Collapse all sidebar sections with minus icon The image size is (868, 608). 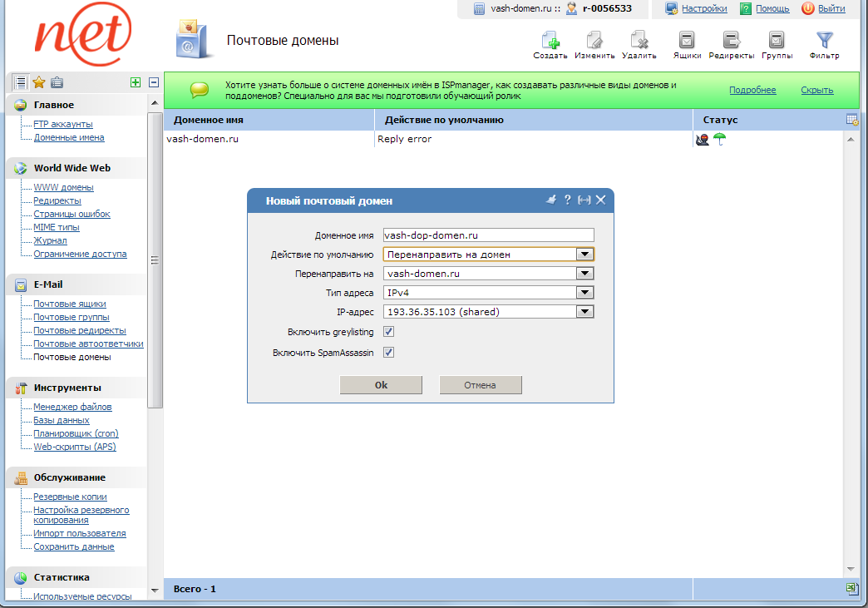click(153, 82)
